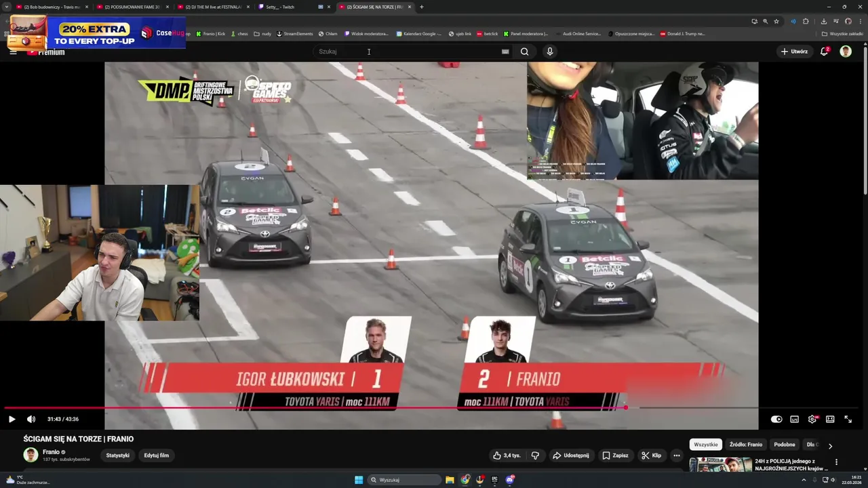Screen dimensions: 868x488
Task: Open Utwórz create menu
Action: point(794,52)
